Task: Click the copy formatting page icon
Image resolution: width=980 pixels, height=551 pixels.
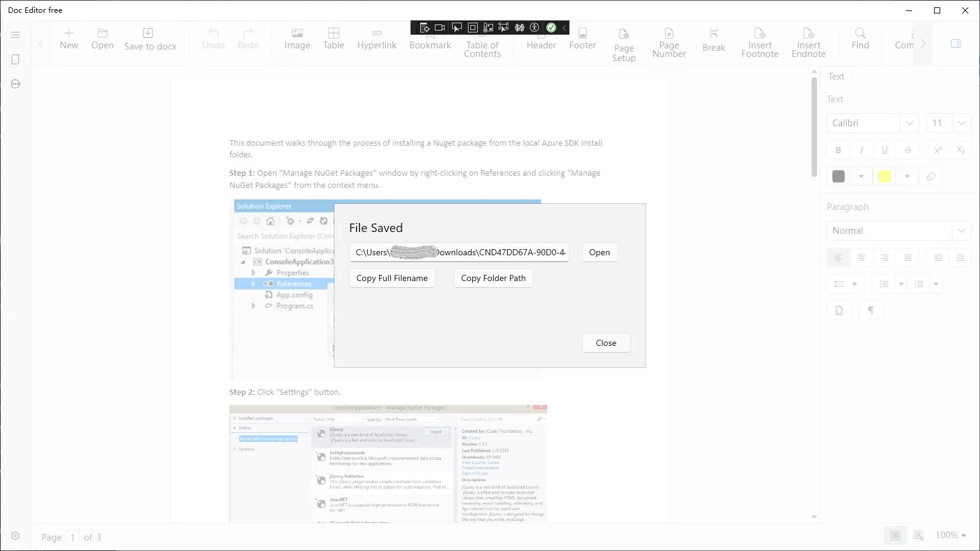Action: 839,310
